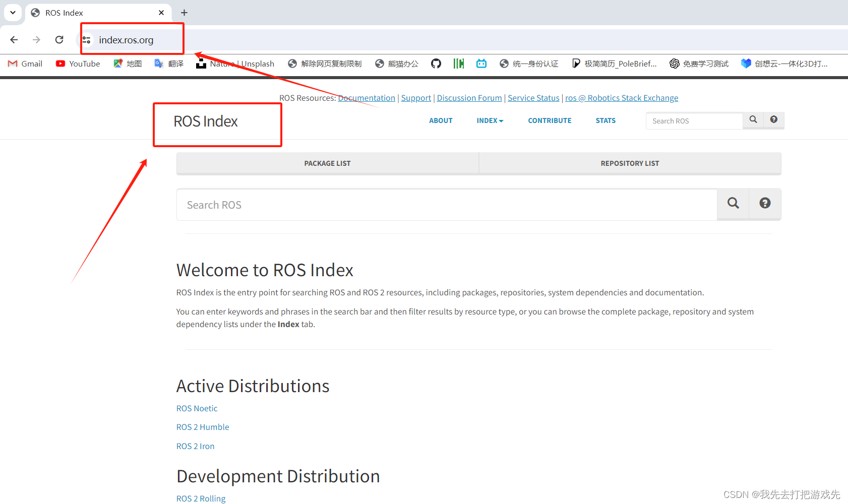The image size is (848, 504).
Task: Switch to REPOSITORY LIST tab
Action: point(630,163)
